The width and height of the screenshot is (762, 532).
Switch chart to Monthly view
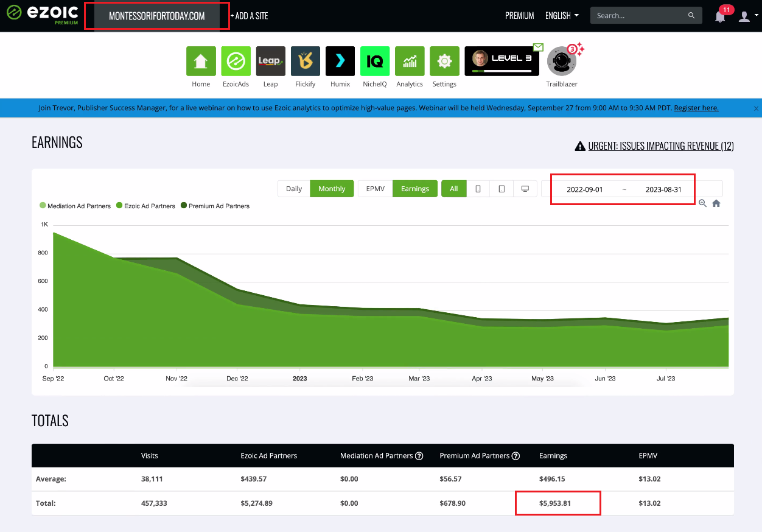[332, 189]
